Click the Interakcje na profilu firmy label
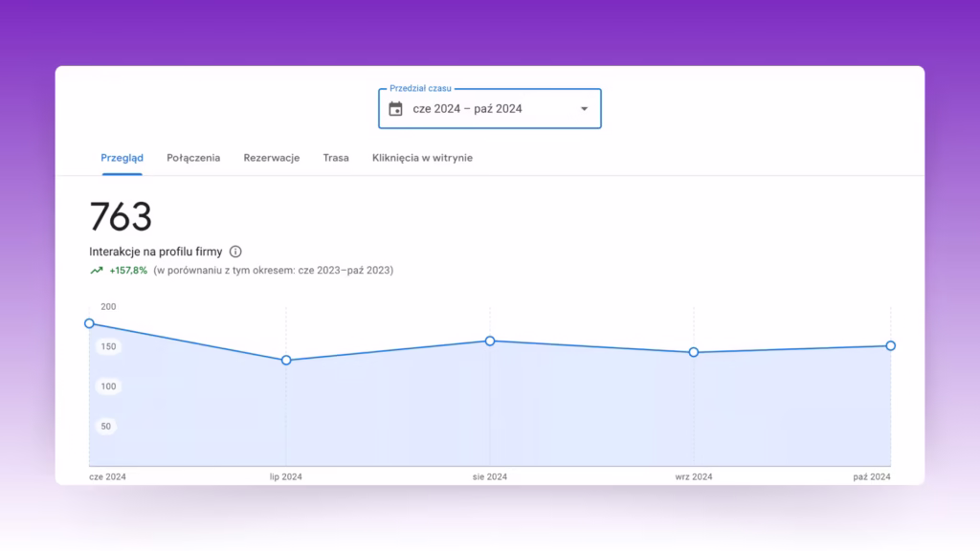Image resolution: width=980 pixels, height=551 pixels. (156, 252)
